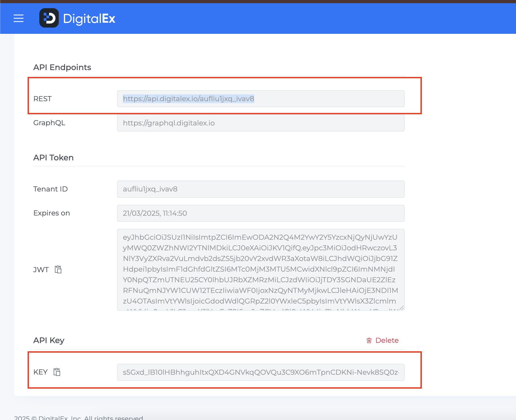Click the trash icon beside Delete

(x=369, y=340)
